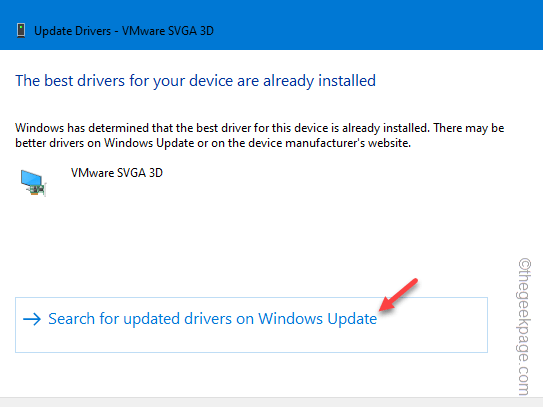Click the Update Drivers - VMware SVGA 3D title
The width and height of the screenshot is (543, 407).
(124, 31)
